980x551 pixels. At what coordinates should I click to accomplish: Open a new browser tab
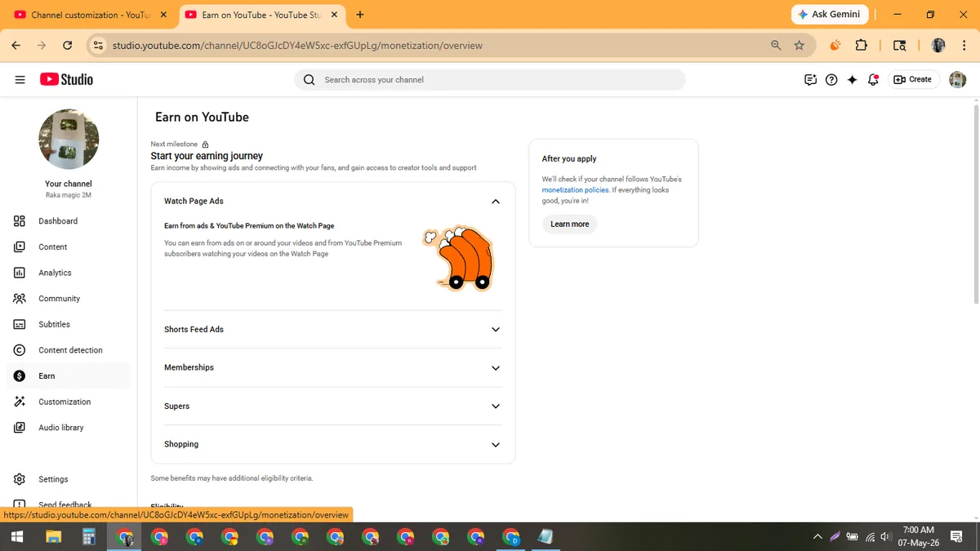click(x=360, y=15)
